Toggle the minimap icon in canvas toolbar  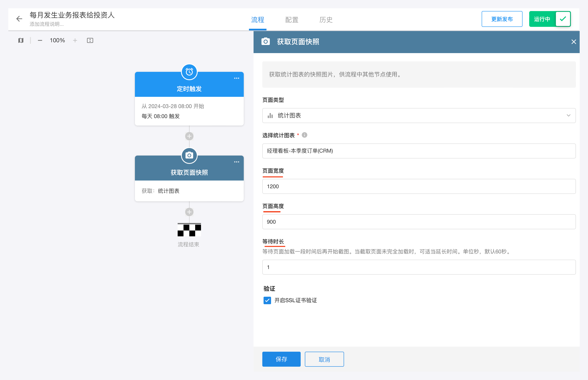point(21,40)
